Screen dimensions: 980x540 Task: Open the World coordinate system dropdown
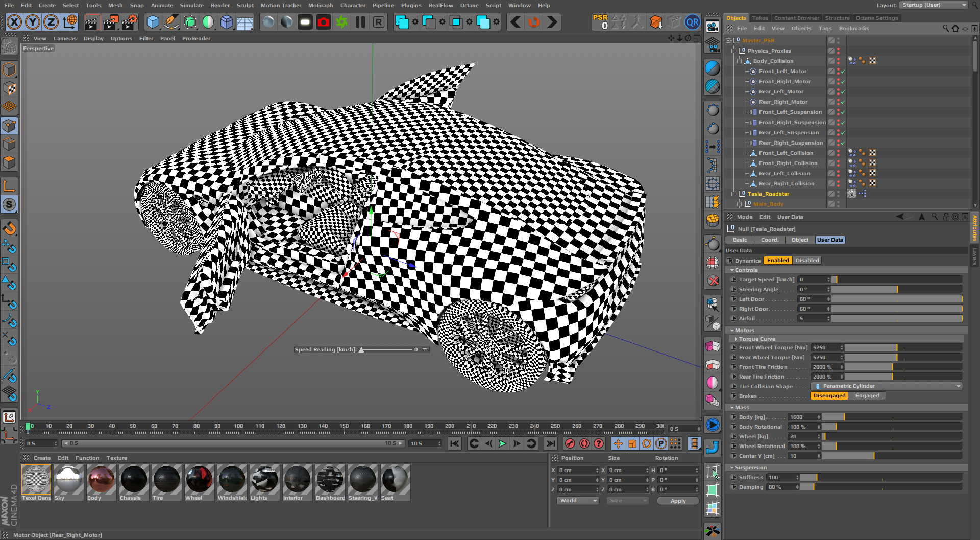point(577,501)
